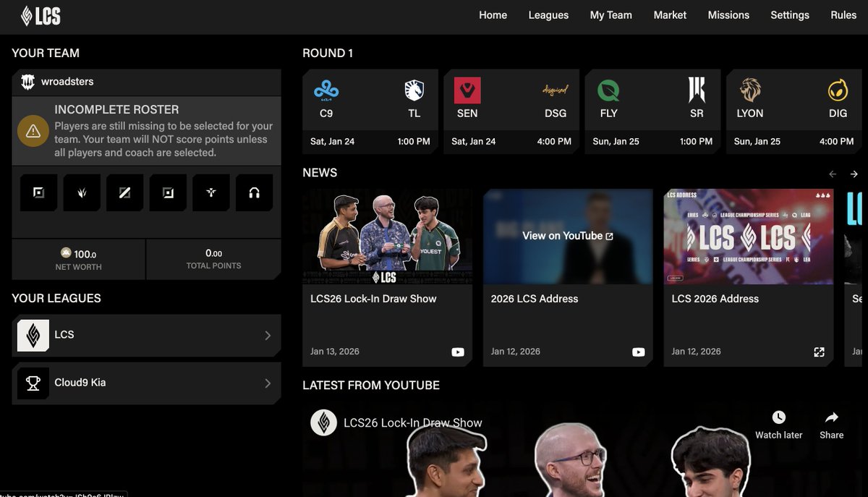Click the Jan 13, 2026 news date
This screenshot has height=497, width=868.
pos(335,352)
